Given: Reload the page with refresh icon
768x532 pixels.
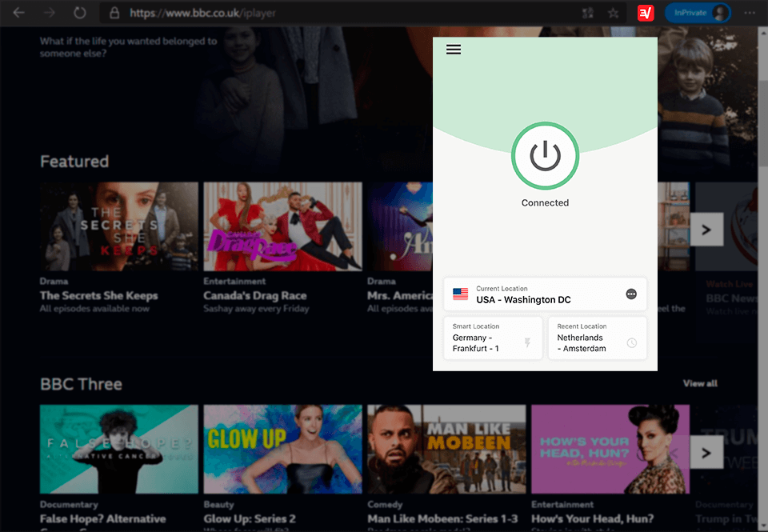Looking at the screenshot, I should [x=79, y=13].
